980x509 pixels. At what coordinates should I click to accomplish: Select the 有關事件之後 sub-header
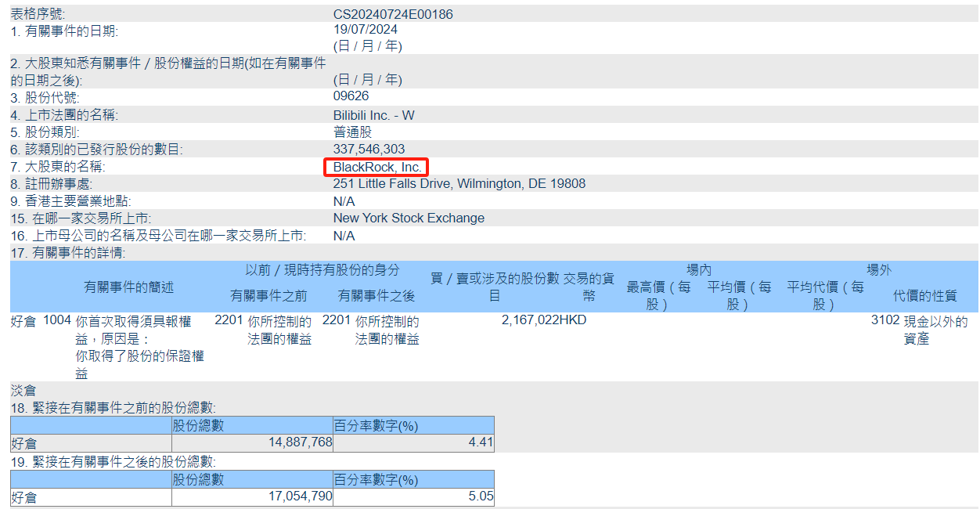377,296
